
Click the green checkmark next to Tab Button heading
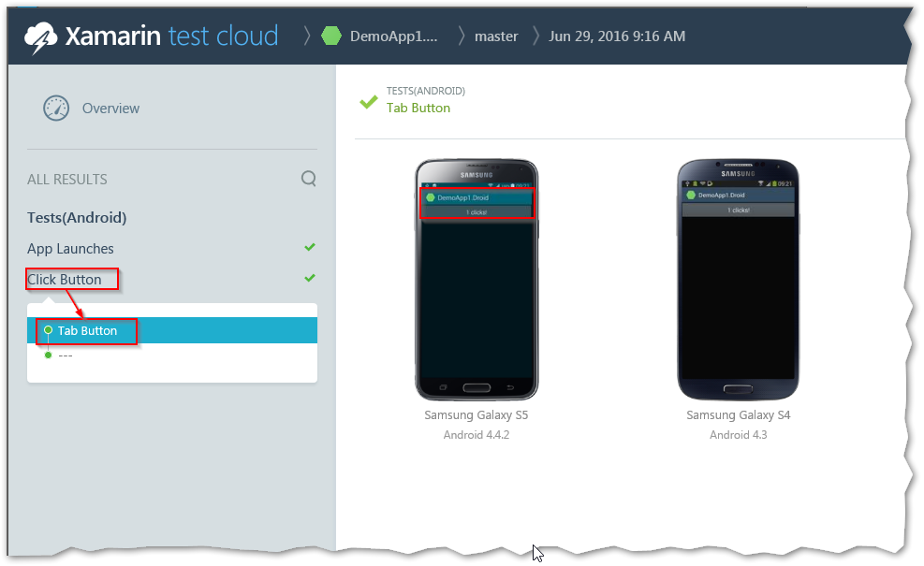(x=369, y=101)
